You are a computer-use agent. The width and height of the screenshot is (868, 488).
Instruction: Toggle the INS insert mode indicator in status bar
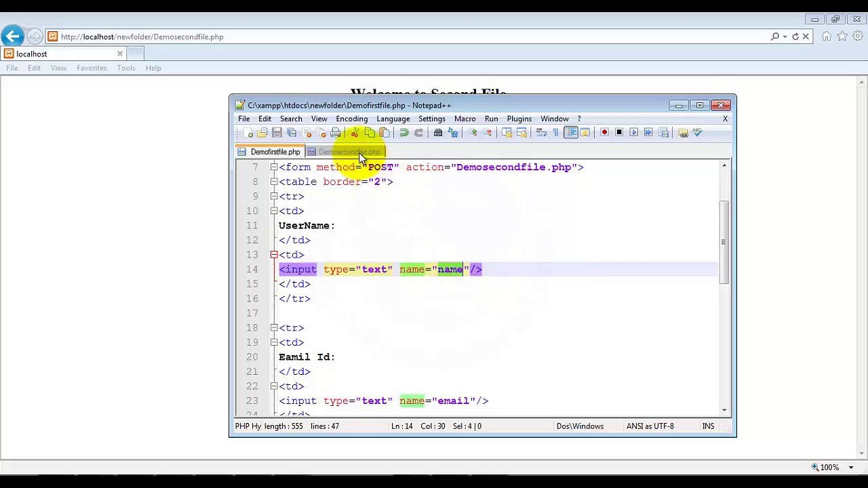coord(708,426)
